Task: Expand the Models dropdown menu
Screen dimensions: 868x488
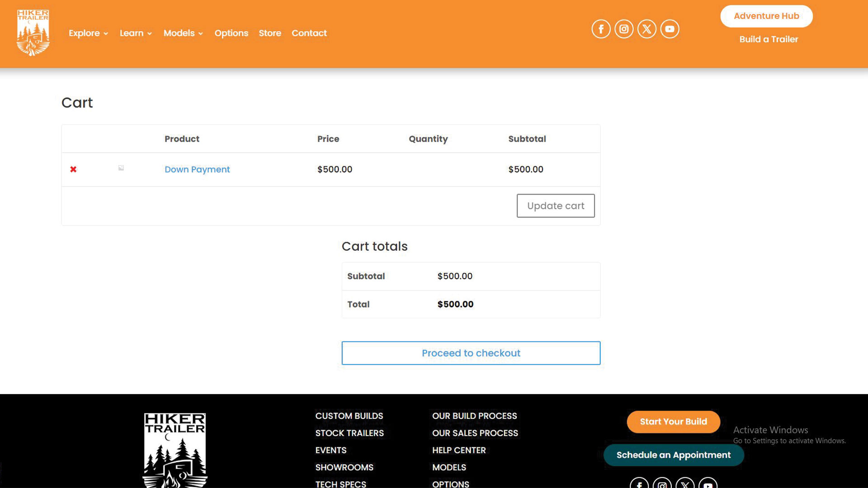Action: tap(183, 33)
